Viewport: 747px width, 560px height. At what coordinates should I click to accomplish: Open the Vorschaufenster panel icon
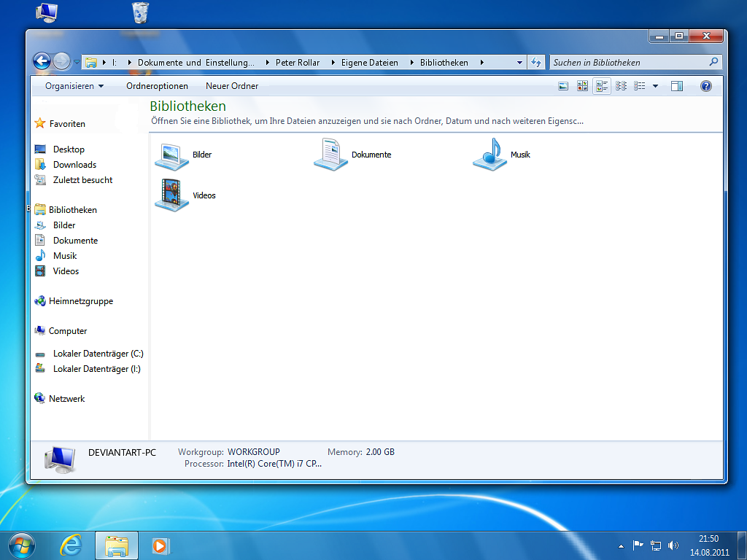point(677,85)
